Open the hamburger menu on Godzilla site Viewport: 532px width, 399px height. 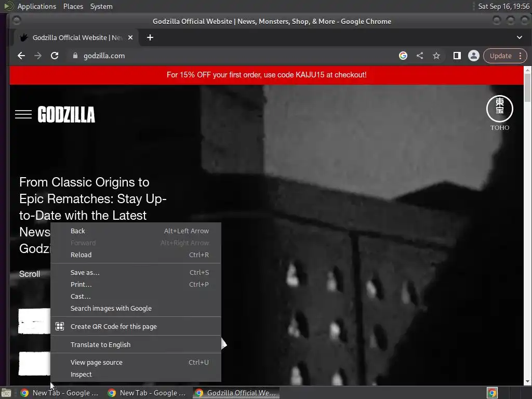23,114
